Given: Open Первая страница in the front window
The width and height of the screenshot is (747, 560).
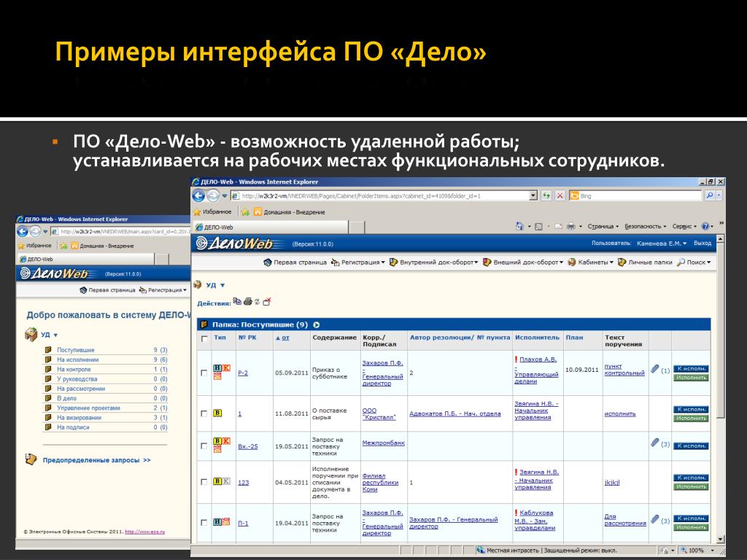Looking at the screenshot, I should [300, 262].
